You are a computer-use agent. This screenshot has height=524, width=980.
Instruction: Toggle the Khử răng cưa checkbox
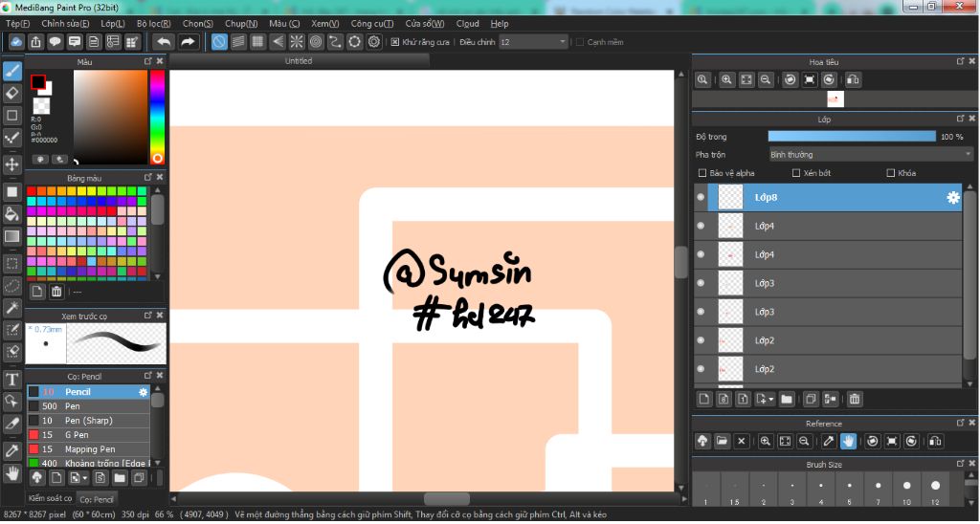[x=395, y=42]
